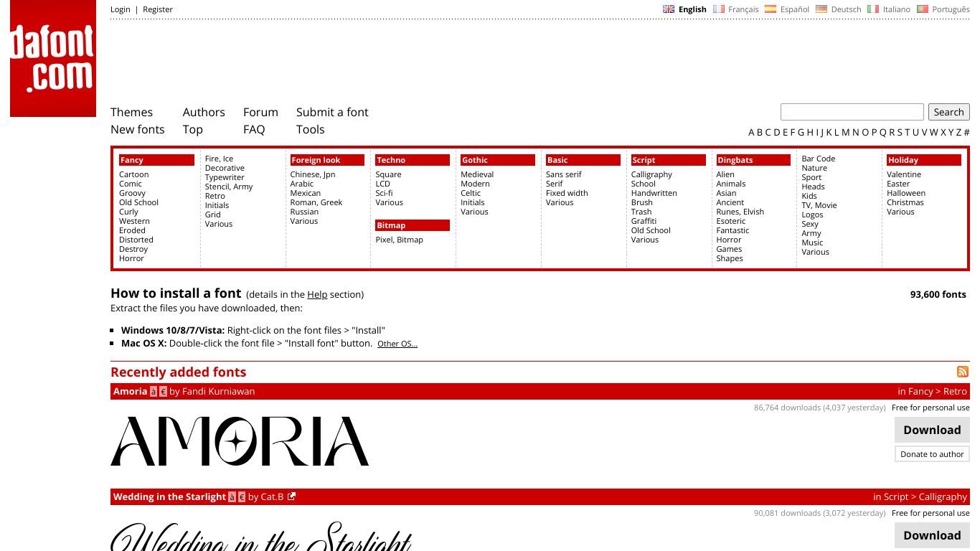Screen dimensions: 980x551
Task: Click the Other OS... link
Action: (397, 344)
